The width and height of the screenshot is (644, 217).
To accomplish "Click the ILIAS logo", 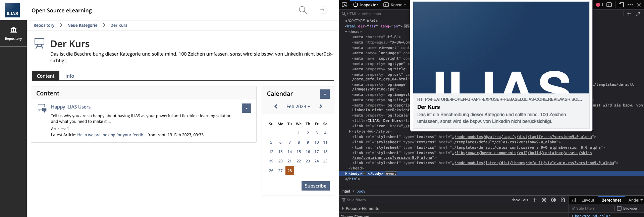I will 12,10.
